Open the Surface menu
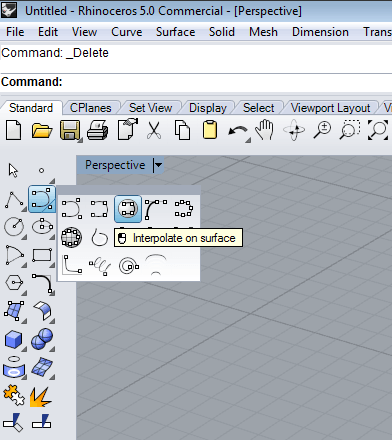The image size is (392, 440). click(x=175, y=32)
